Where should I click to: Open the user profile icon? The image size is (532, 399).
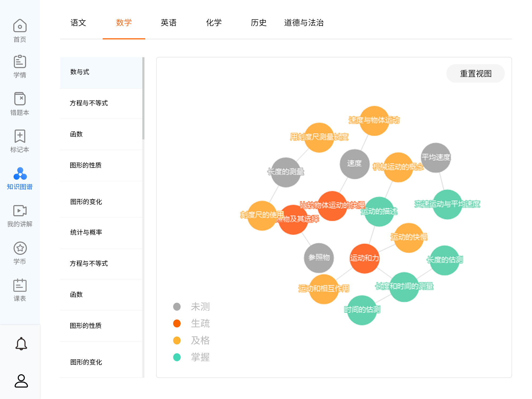tap(21, 381)
